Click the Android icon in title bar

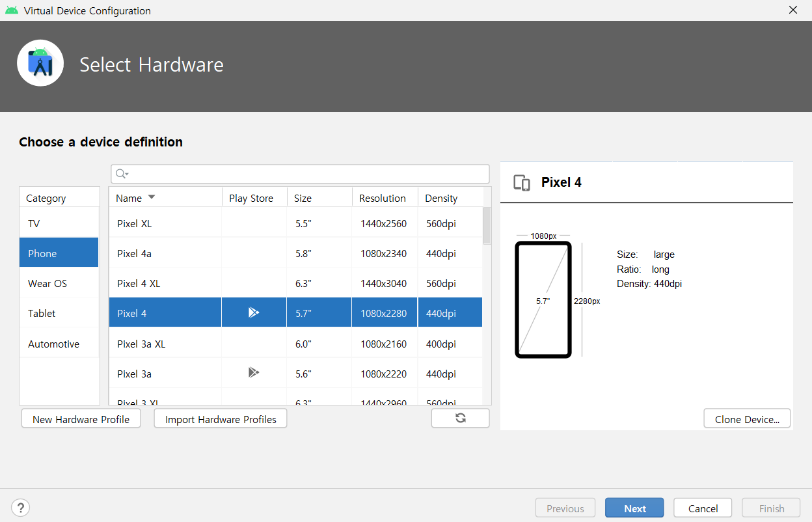12,10
